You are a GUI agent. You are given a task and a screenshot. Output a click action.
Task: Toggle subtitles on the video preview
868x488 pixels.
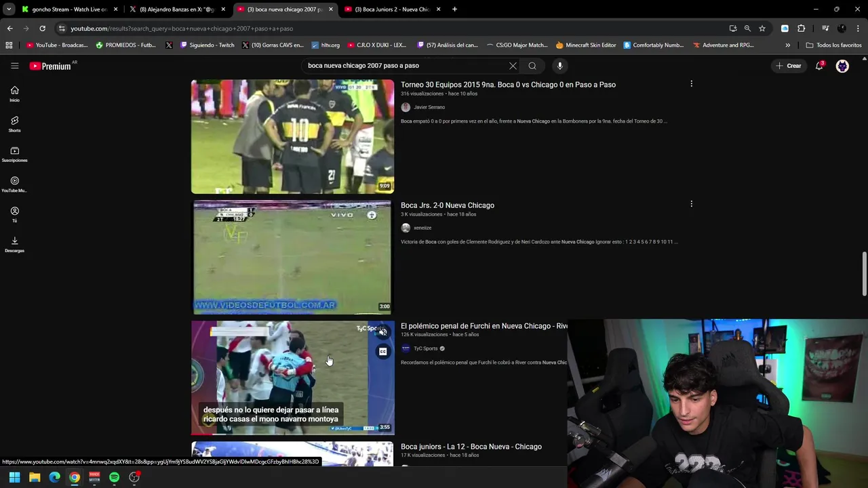pos(383,351)
